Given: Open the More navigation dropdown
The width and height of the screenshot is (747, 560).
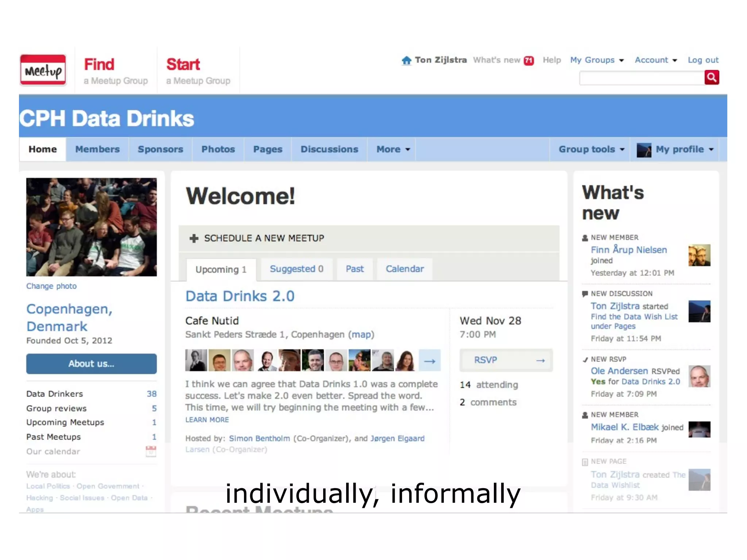Looking at the screenshot, I should tap(393, 149).
